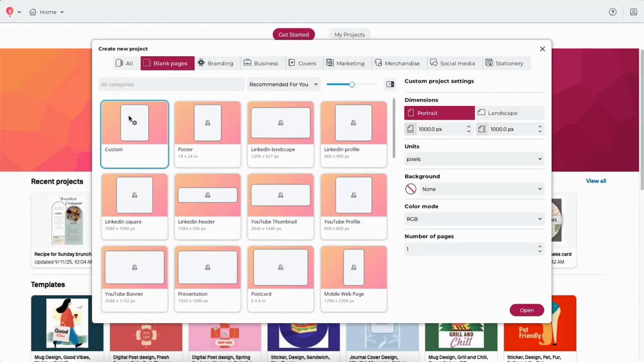Viewport: 644px width, 362px height.
Task: Switch to the Branding category tab
Action: (215, 63)
